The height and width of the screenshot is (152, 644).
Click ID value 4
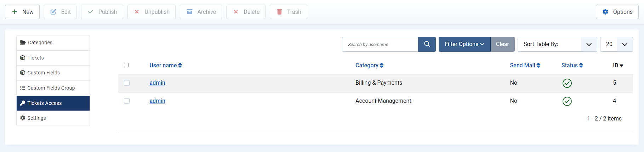pos(615,101)
